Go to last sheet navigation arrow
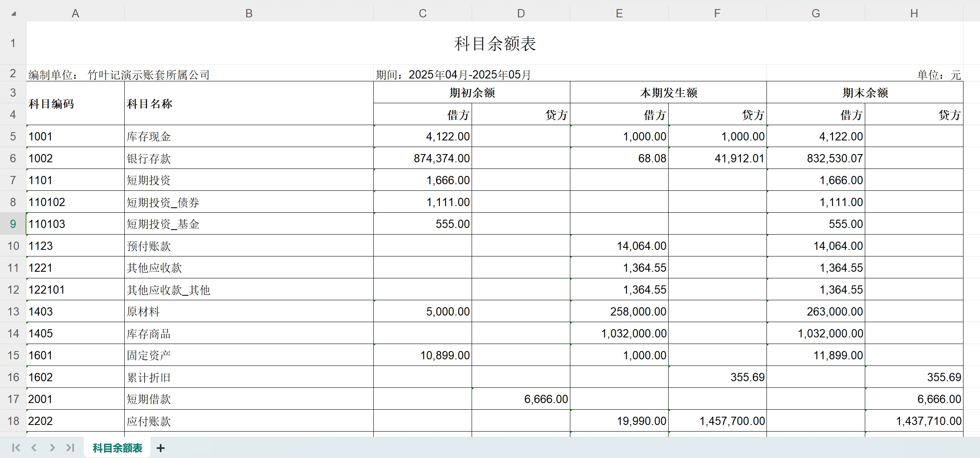The width and height of the screenshot is (980, 458). click(x=70, y=448)
